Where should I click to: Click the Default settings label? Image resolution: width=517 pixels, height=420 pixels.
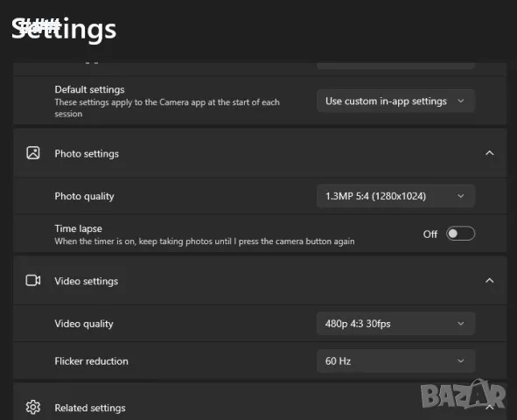point(90,89)
